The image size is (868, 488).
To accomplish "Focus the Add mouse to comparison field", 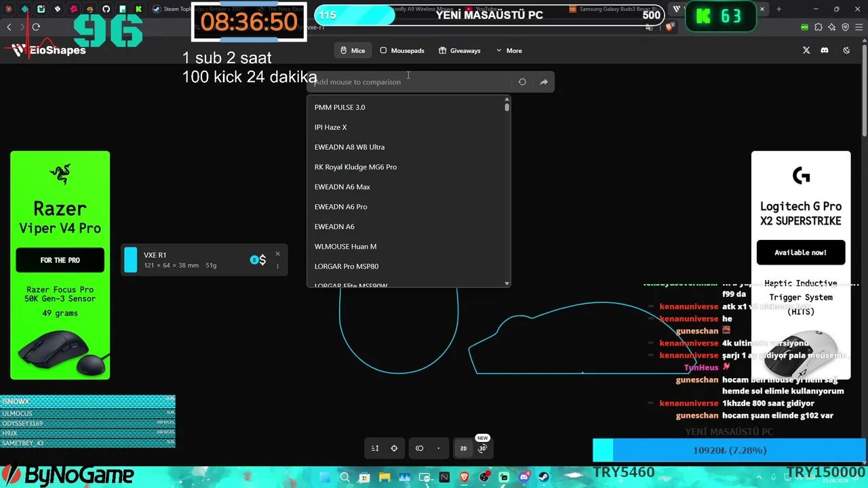I will point(410,82).
